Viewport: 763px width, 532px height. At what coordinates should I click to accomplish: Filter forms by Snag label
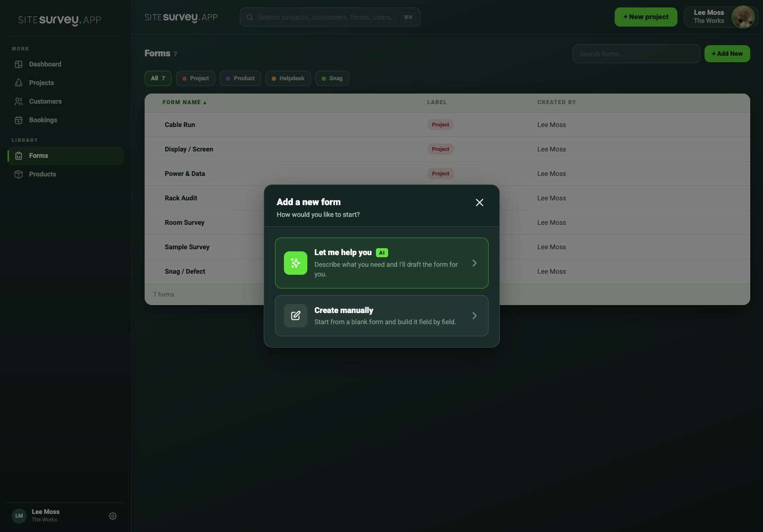(x=332, y=78)
